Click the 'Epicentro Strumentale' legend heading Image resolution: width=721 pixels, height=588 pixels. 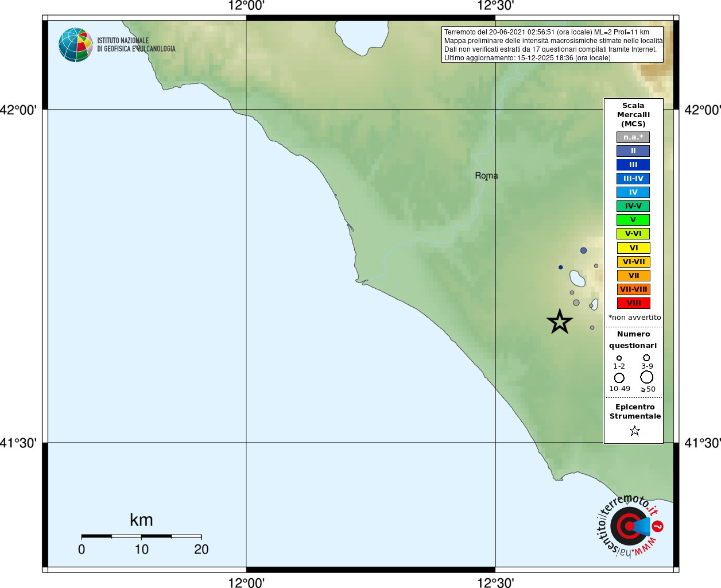click(x=635, y=412)
